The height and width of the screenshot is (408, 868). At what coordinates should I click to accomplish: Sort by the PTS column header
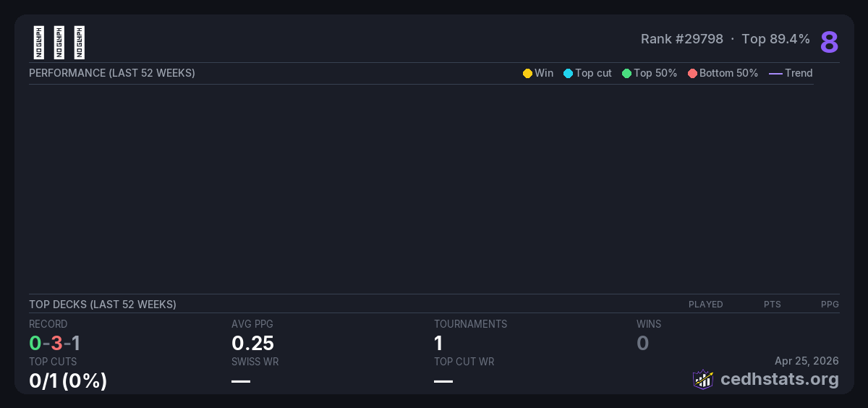coord(772,305)
